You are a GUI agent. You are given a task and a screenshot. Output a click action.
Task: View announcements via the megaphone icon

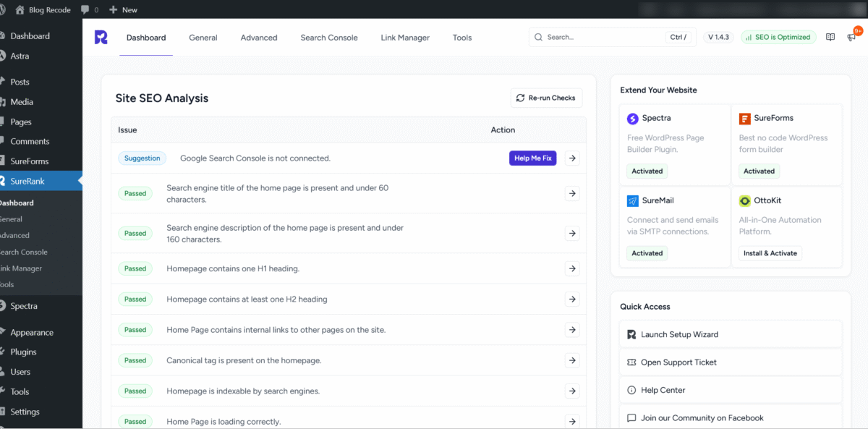[x=851, y=38]
